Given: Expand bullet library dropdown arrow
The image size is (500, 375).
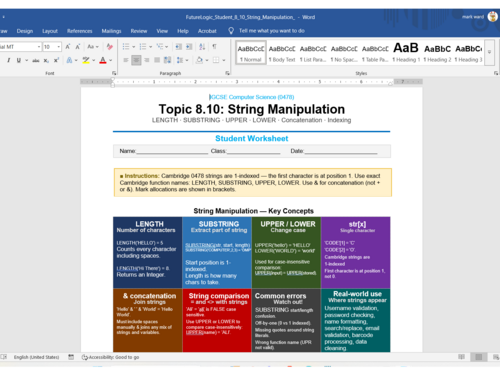Looking at the screenshot, I should click(133, 47).
